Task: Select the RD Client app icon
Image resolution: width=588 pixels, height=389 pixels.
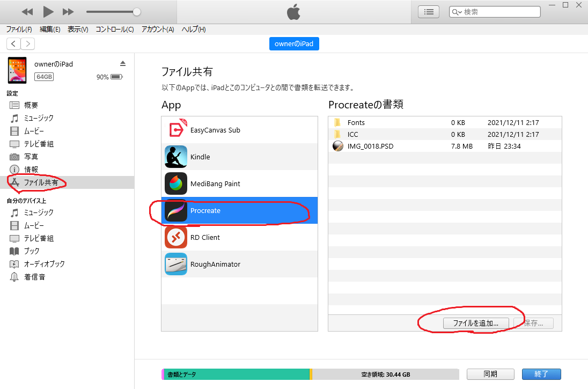Action: [176, 238]
